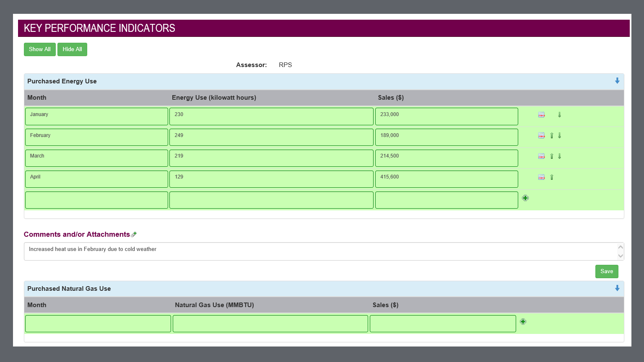Click the delete row icon for March
This screenshot has height=362, width=644.
(541, 156)
